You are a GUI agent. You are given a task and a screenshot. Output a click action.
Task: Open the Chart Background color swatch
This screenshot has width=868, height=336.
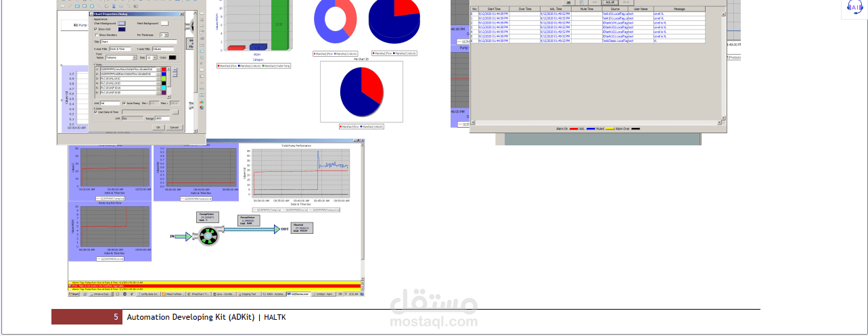[x=122, y=23]
